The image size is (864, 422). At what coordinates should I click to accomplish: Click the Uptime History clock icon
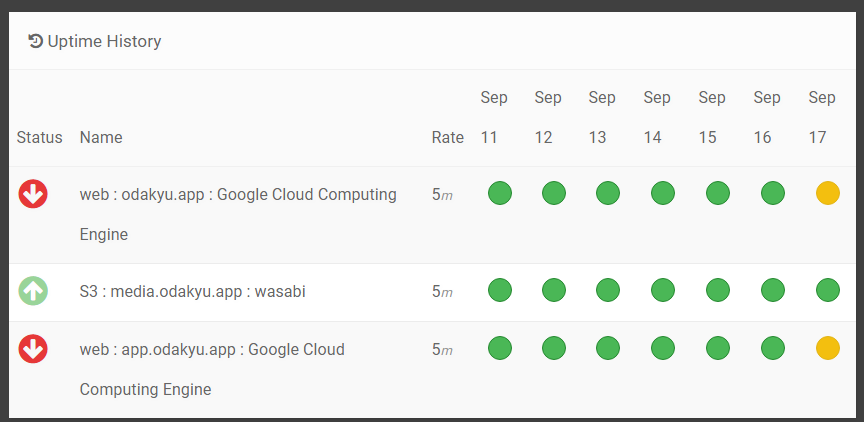click(x=36, y=41)
